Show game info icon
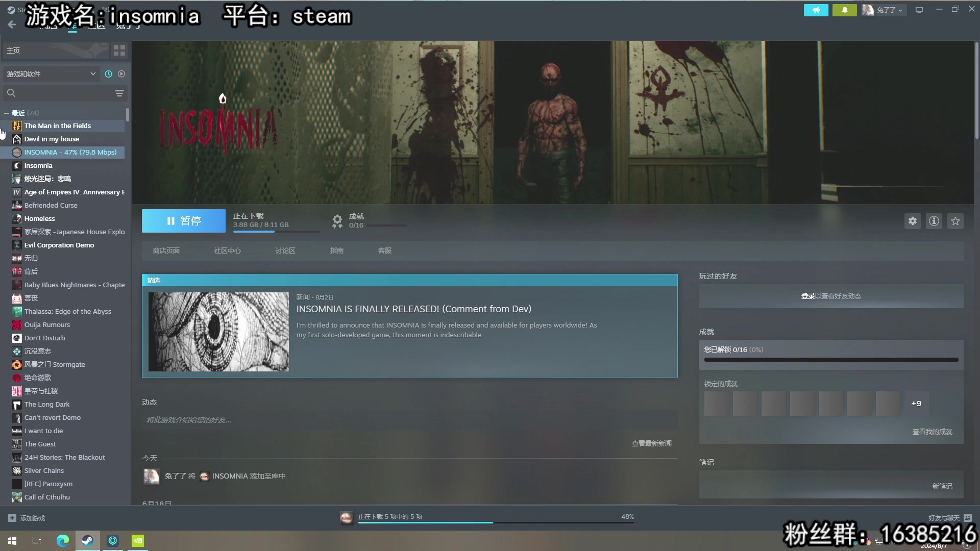Viewport: 980px width, 551px height. tap(934, 221)
